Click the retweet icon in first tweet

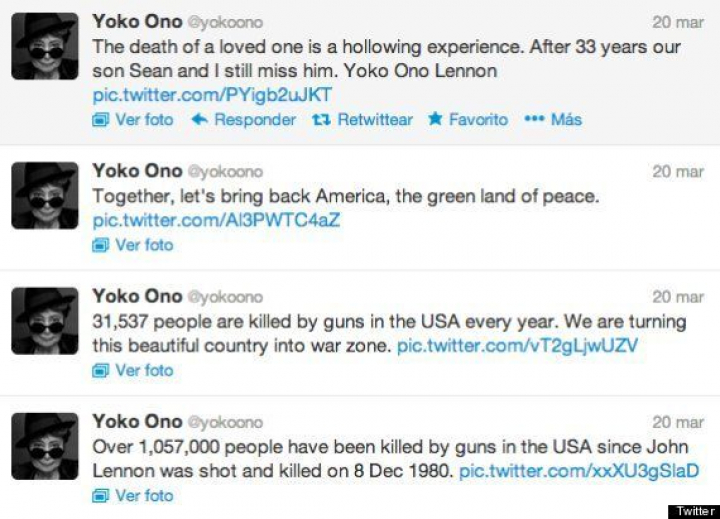(321, 120)
